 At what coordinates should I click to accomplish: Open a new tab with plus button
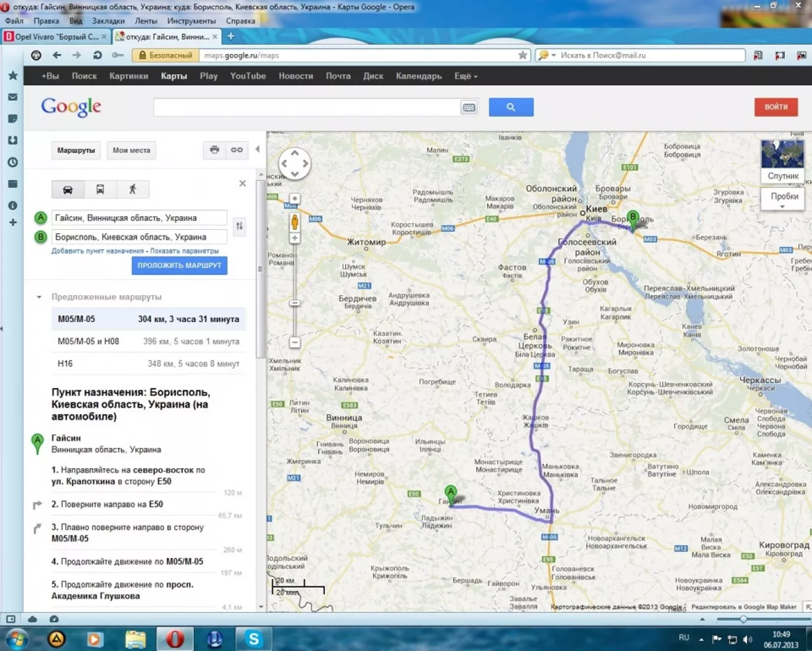[x=231, y=36]
